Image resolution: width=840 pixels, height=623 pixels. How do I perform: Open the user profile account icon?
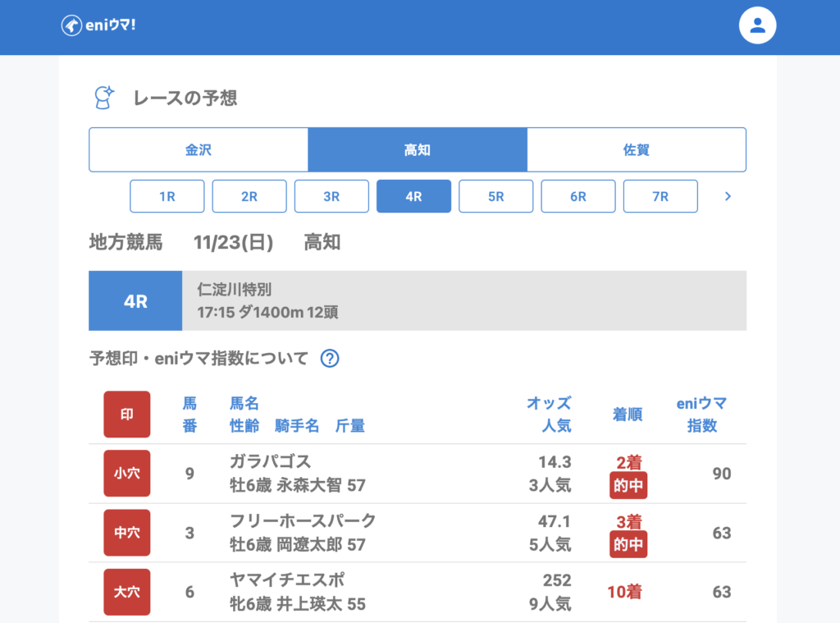(757, 26)
